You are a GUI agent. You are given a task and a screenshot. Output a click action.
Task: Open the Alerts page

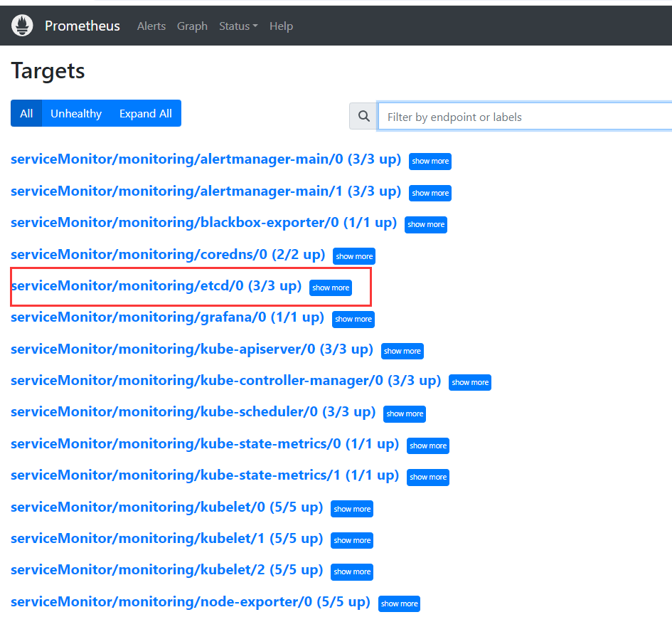(151, 26)
